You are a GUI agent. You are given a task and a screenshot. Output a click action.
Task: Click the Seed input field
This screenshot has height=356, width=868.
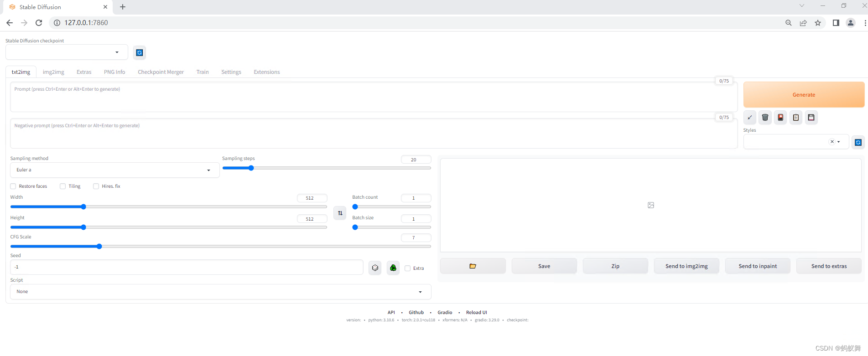(x=187, y=267)
